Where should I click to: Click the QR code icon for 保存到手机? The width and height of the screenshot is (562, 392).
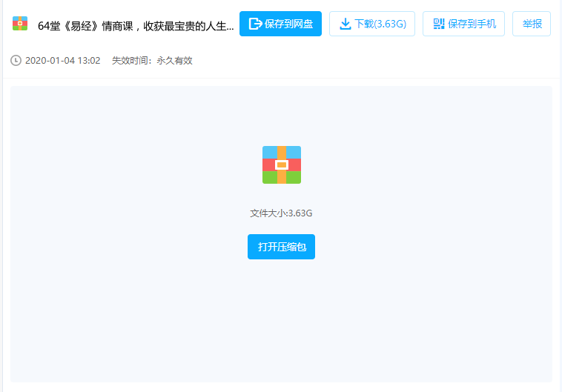coord(439,24)
